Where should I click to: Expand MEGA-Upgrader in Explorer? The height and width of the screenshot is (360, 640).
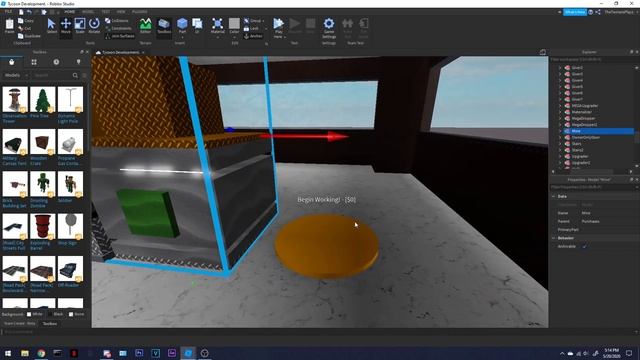point(560,106)
